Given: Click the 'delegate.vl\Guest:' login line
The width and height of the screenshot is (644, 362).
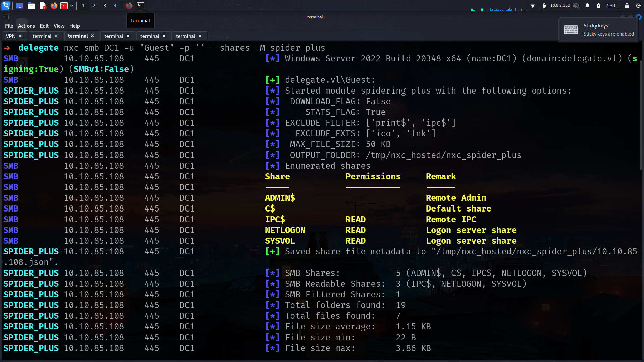Looking at the screenshot, I should click(330, 80).
